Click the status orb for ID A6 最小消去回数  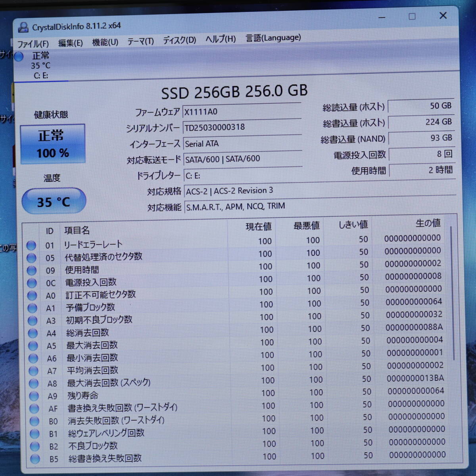coord(34,359)
